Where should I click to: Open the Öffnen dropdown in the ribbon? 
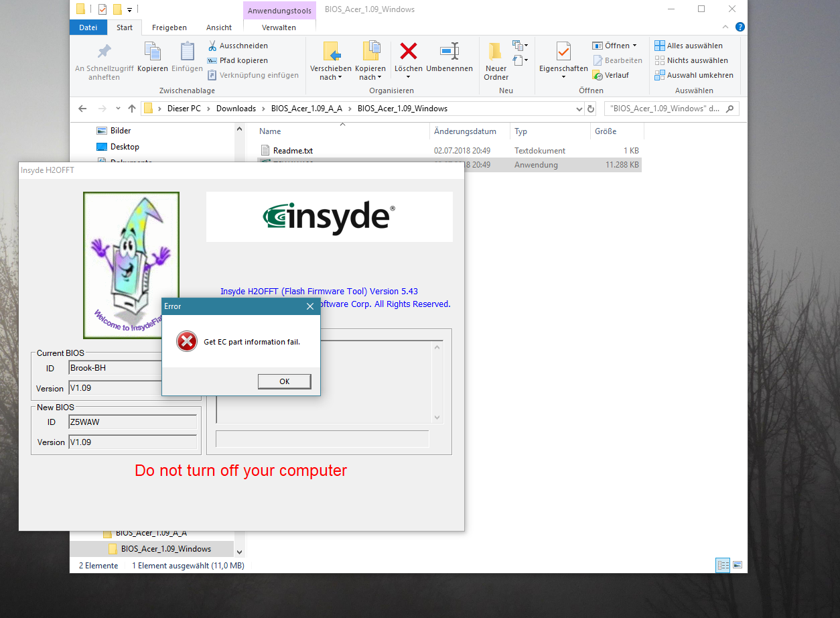(x=614, y=46)
